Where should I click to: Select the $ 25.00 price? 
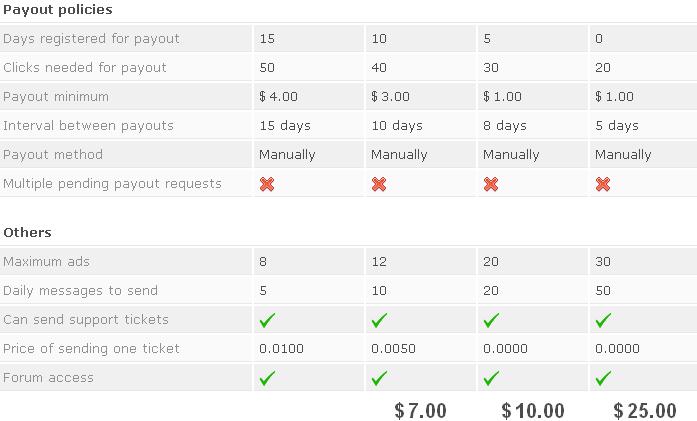click(x=645, y=411)
